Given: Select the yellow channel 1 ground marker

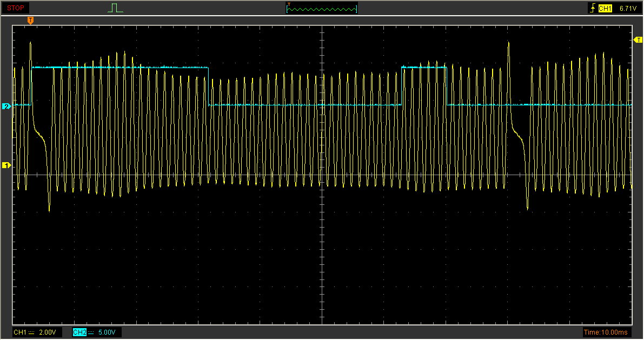Looking at the screenshot, I should click(x=6, y=165).
